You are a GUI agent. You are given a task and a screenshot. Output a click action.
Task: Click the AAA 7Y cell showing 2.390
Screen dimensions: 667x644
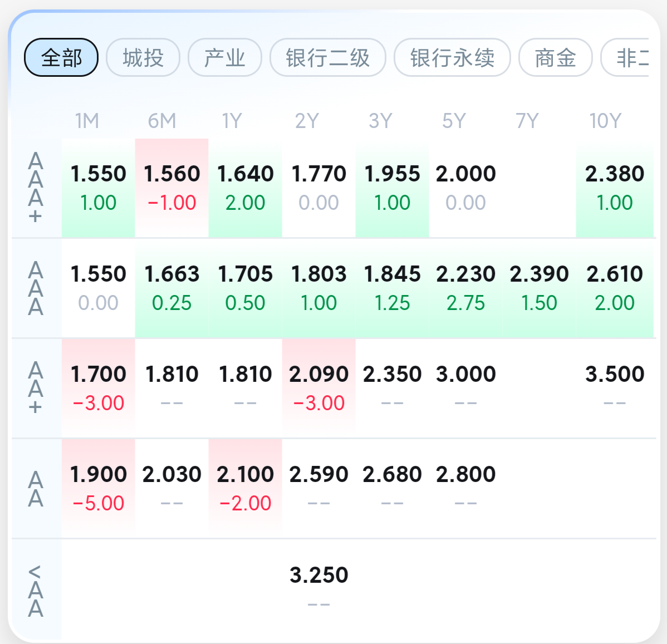coord(540,288)
